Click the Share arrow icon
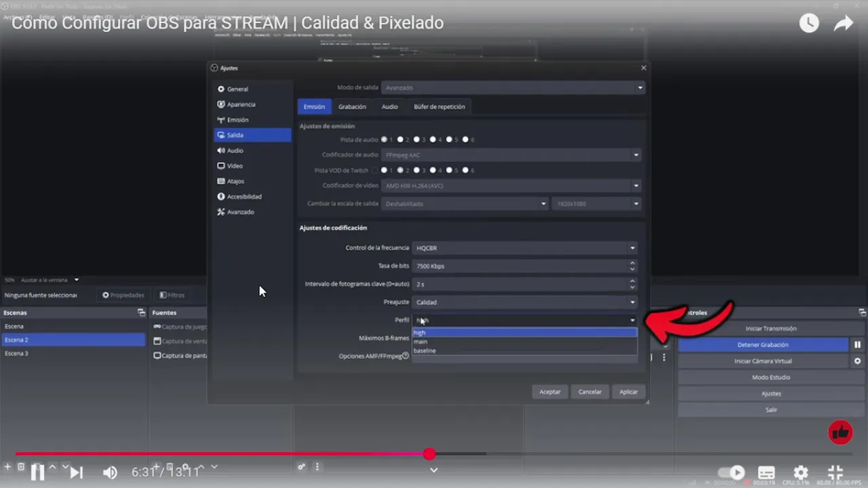Viewport: 868px width, 488px height. (x=844, y=24)
